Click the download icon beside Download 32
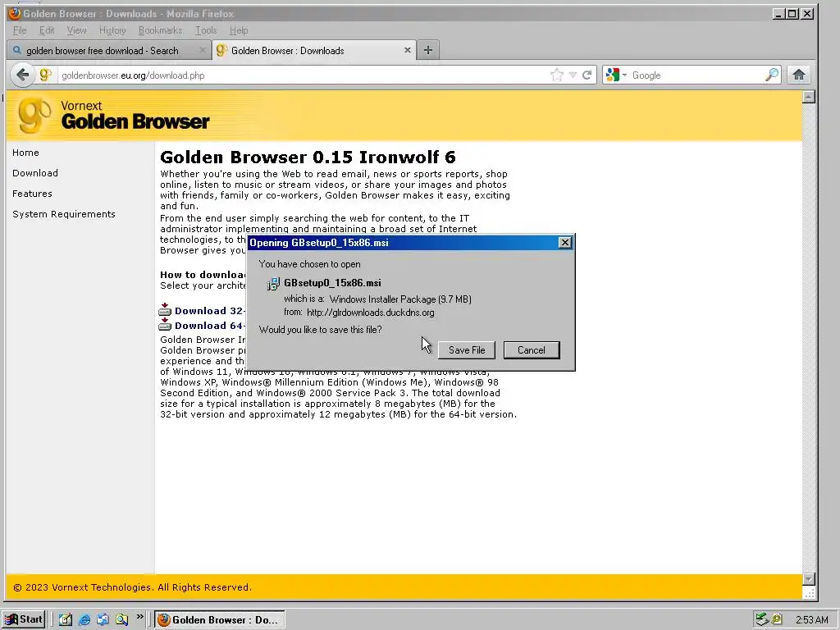Screen dimensions: 840x630 (165, 309)
